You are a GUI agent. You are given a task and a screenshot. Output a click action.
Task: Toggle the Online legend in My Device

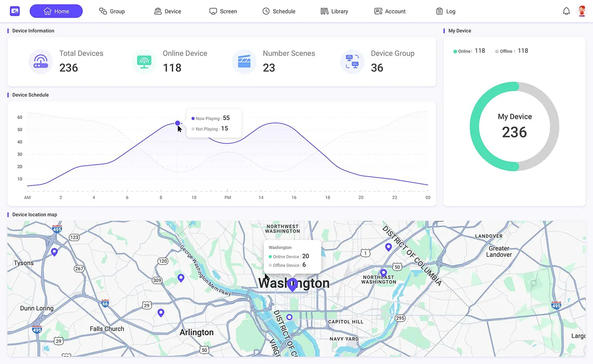coord(469,51)
